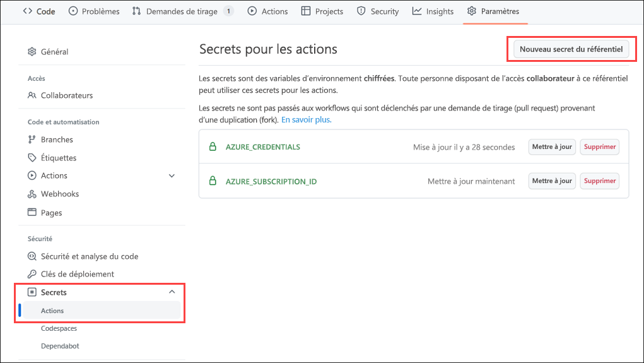
Task: Click the Branches git-branch icon
Action: (32, 140)
